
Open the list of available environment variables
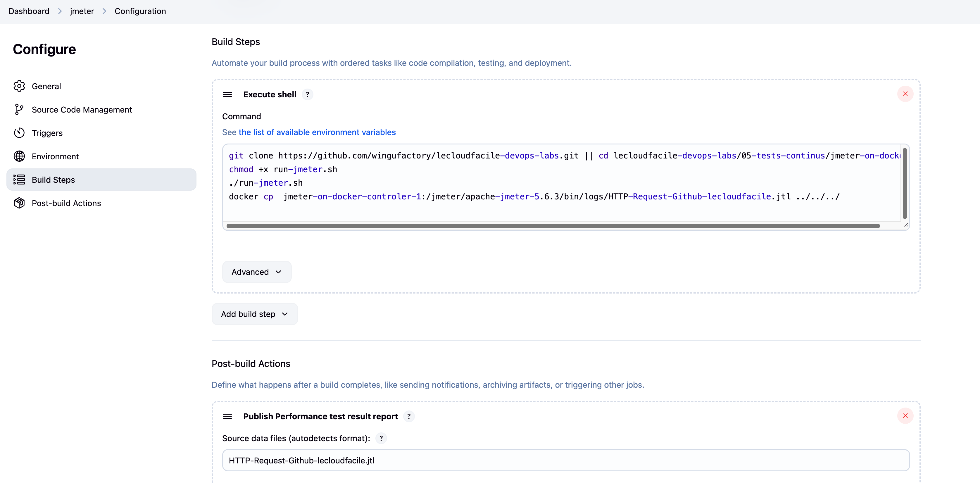317,132
